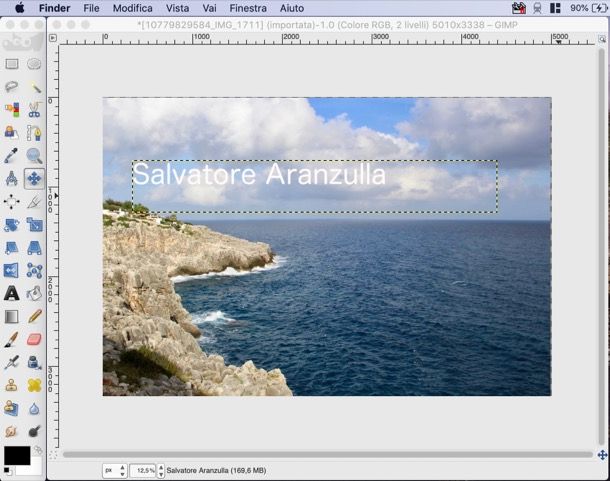Pick the Fuzzy Select magic wand tool
Viewport: 610px width, 481px height.
tap(34, 86)
